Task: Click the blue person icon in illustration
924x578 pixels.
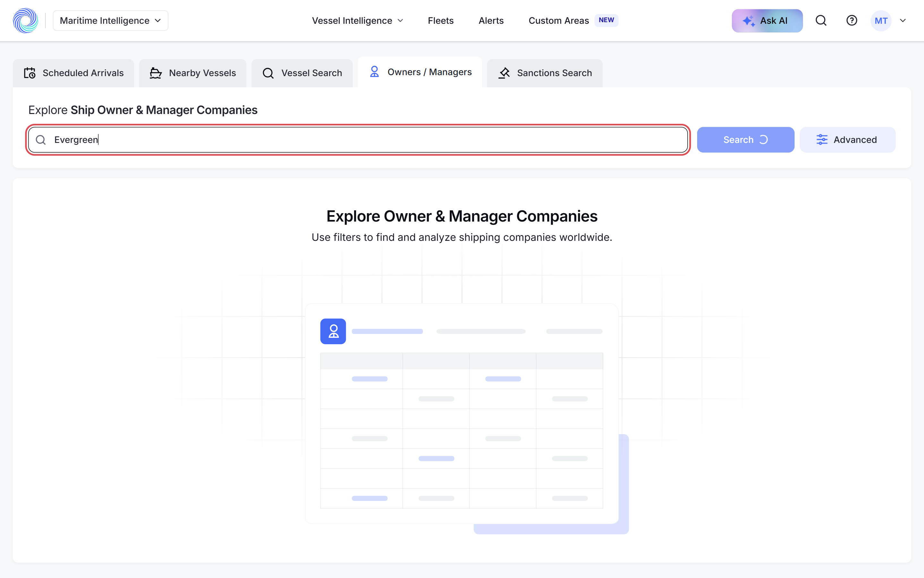Action: [333, 331]
